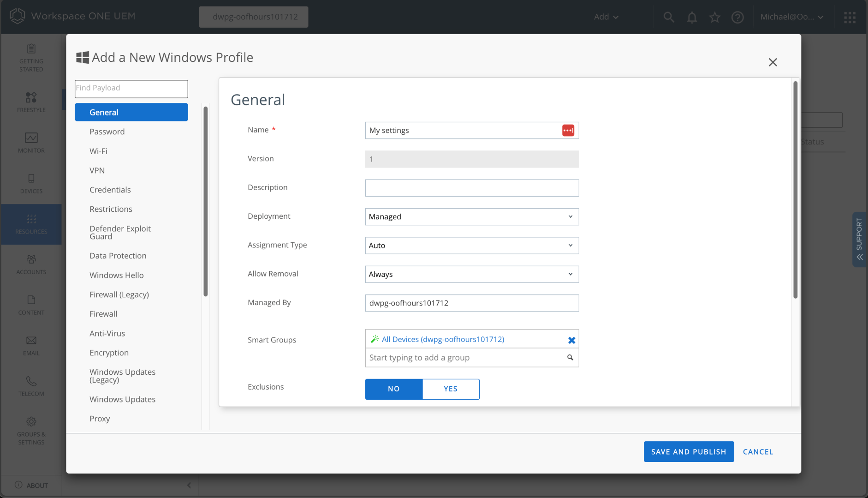Open the help question mark icon
This screenshot has height=498, width=868.
pos(737,17)
